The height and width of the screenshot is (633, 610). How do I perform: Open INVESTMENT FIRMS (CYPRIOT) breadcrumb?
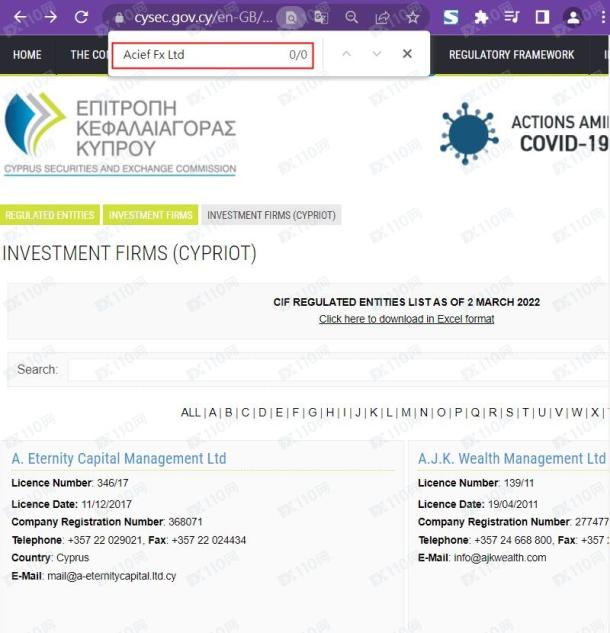click(x=271, y=215)
